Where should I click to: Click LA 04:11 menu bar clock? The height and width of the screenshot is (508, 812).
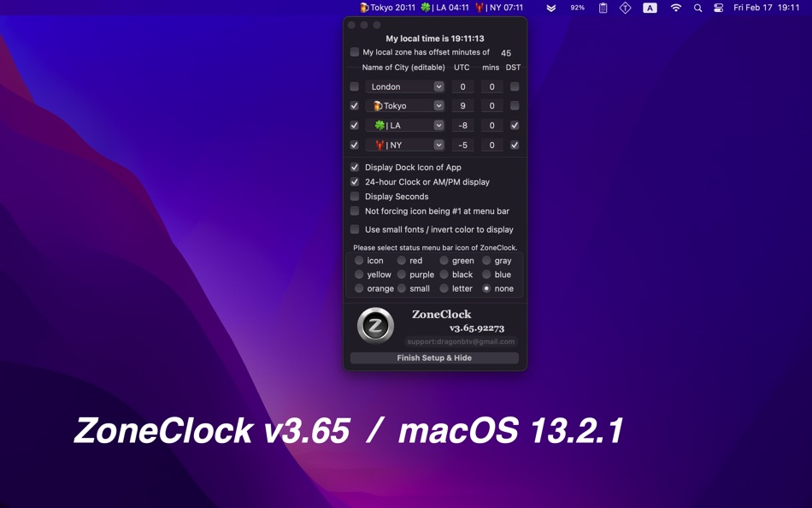(x=444, y=8)
